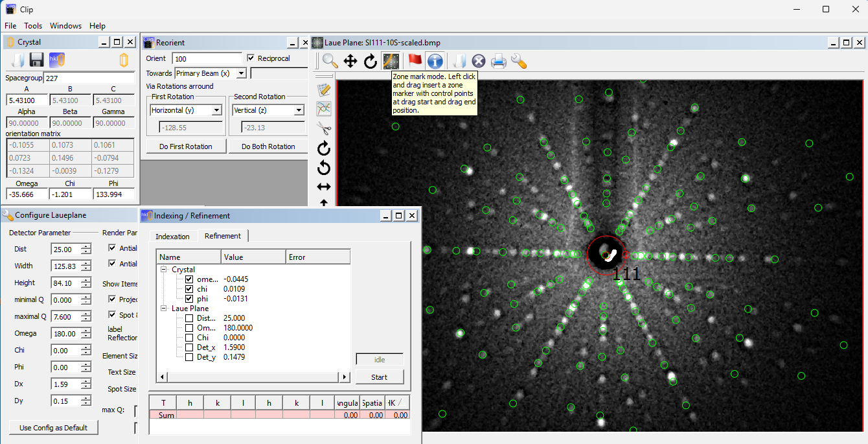Click the Do First Rotation button

coord(186,146)
